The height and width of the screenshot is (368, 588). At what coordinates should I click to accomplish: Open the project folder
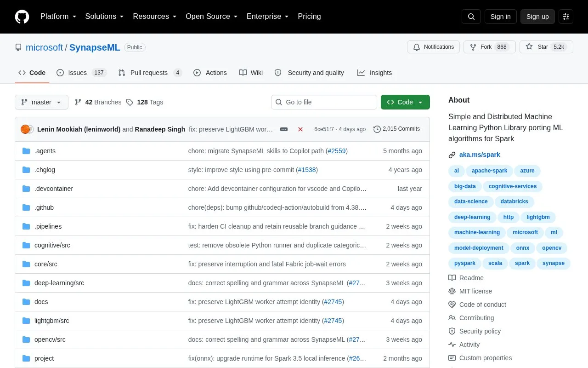[44, 358]
